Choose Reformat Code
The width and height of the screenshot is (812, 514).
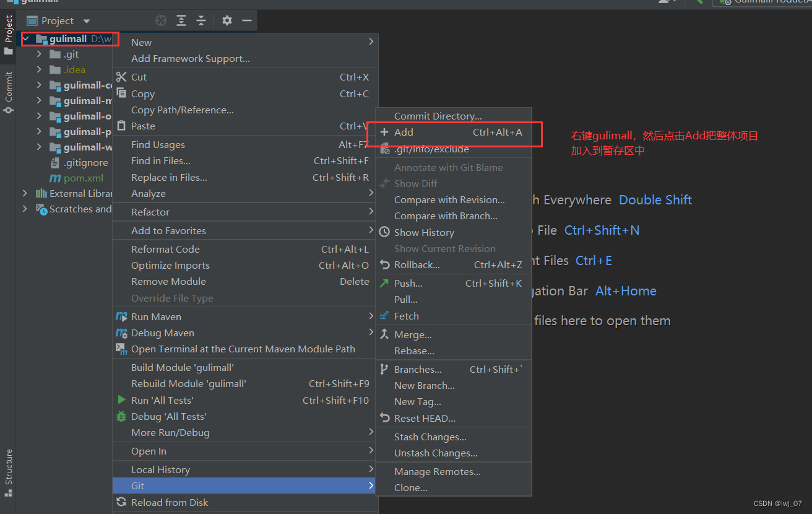[x=245, y=249]
